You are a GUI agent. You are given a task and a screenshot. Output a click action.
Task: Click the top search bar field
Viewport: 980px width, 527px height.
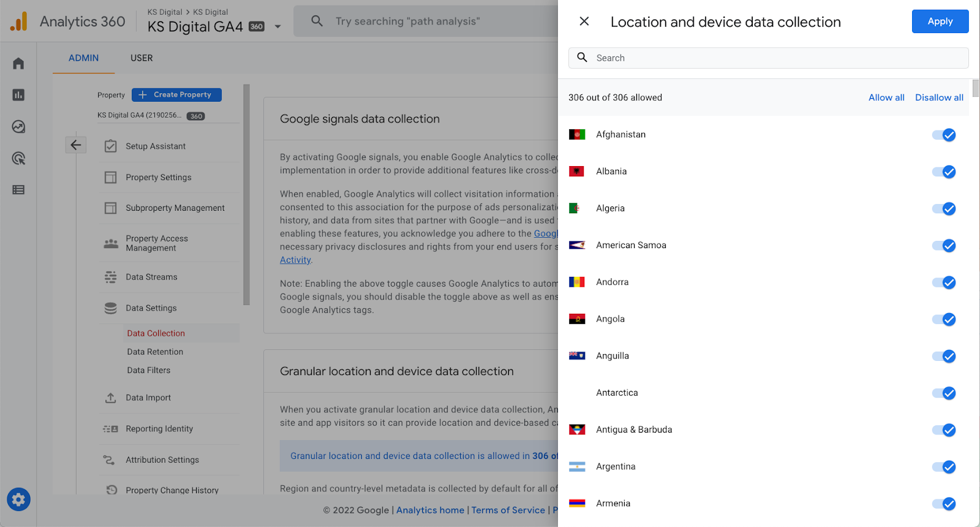pos(426,21)
